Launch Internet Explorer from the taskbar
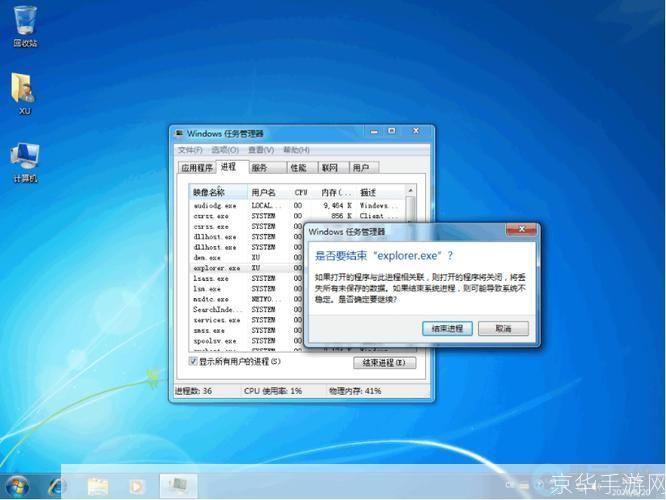 [x=56, y=486]
